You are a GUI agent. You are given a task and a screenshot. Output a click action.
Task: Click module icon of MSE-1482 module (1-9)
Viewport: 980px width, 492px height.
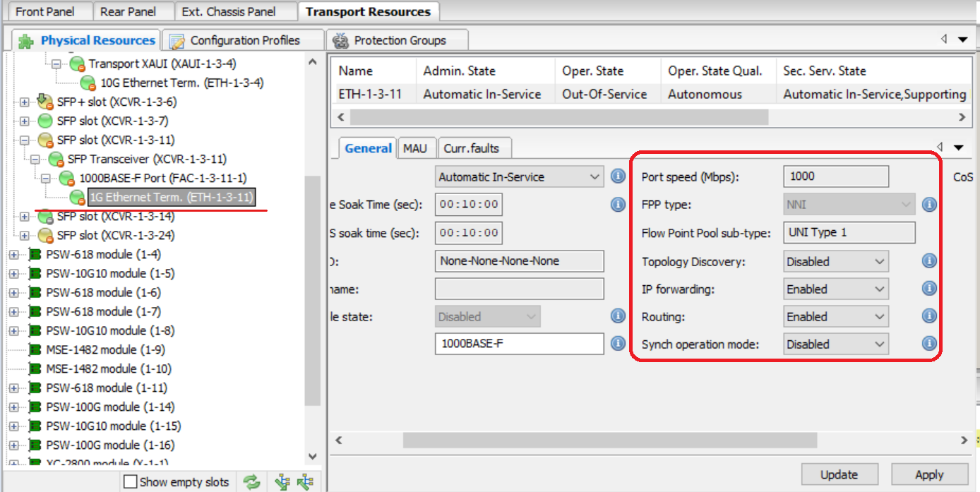click(35, 350)
